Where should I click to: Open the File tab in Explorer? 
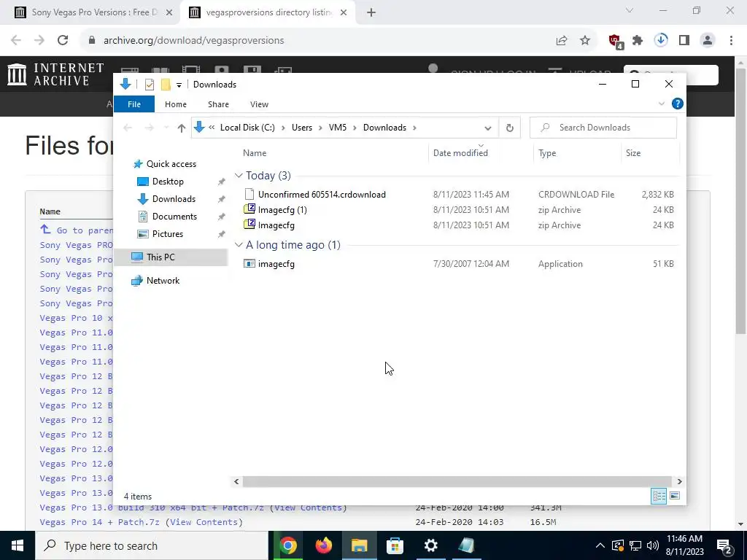click(x=134, y=104)
